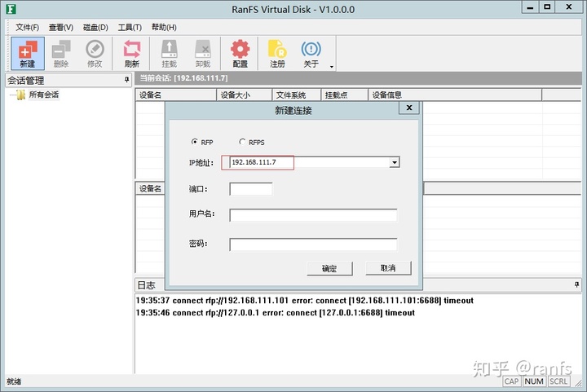The height and width of the screenshot is (392, 587).
Task: Click the 设备大小 column header
Action: point(244,95)
